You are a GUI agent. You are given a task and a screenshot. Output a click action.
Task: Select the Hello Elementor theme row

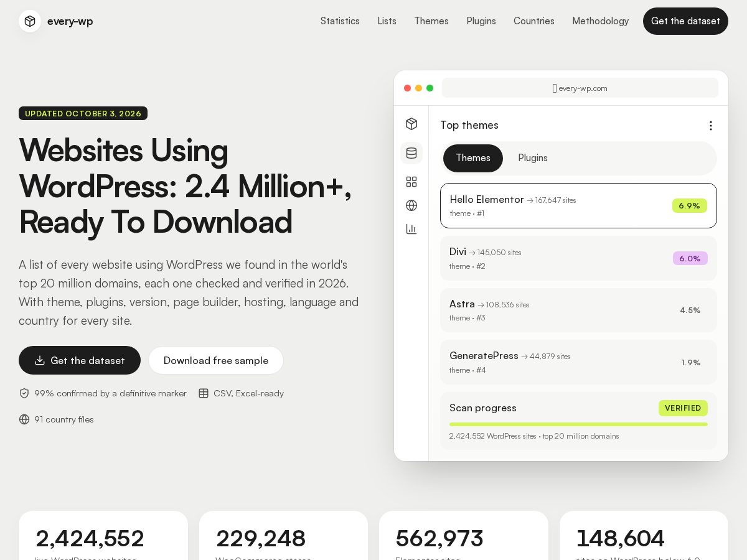578,206
